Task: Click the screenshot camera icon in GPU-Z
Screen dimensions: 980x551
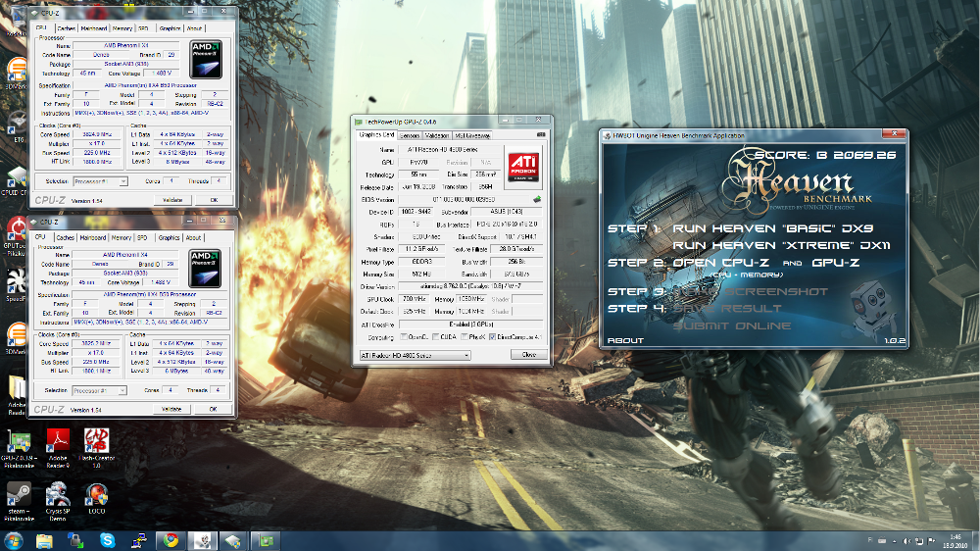Action: [541, 135]
